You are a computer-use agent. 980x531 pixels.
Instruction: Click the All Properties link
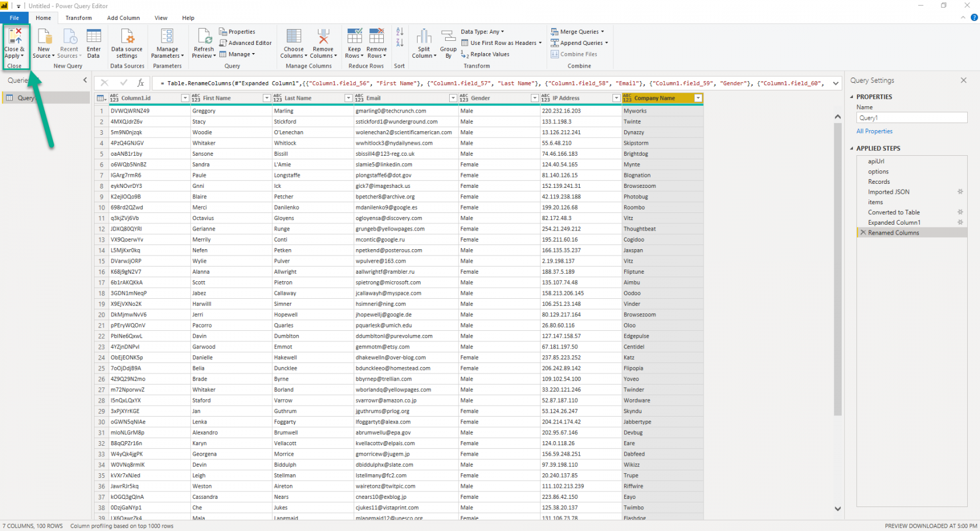click(874, 131)
